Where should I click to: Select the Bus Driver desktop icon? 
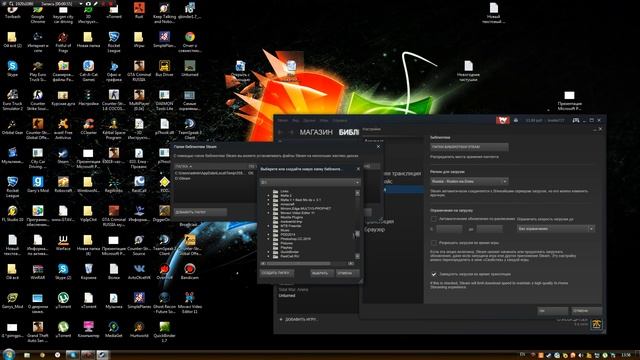tap(164, 69)
